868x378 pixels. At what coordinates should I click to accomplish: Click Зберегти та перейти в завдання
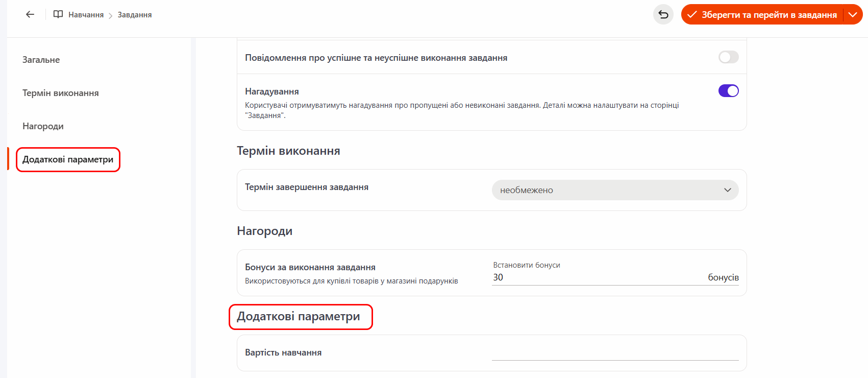(x=768, y=15)
